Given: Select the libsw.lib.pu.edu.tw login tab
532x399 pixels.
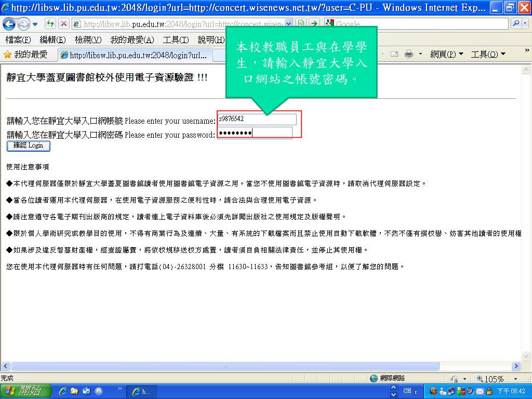Looking at the screenshot, I should [135, 55].
